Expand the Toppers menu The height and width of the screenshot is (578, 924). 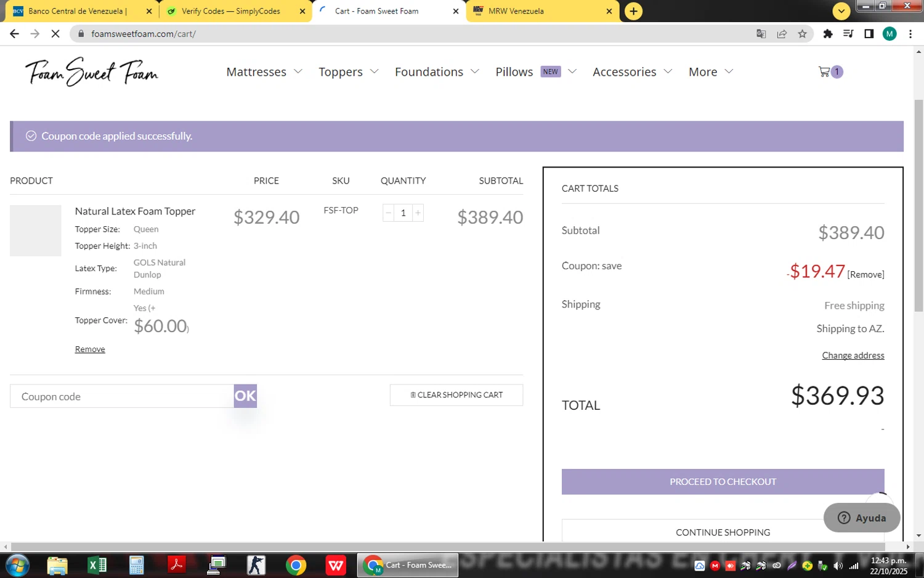click(x=349, y=72)
